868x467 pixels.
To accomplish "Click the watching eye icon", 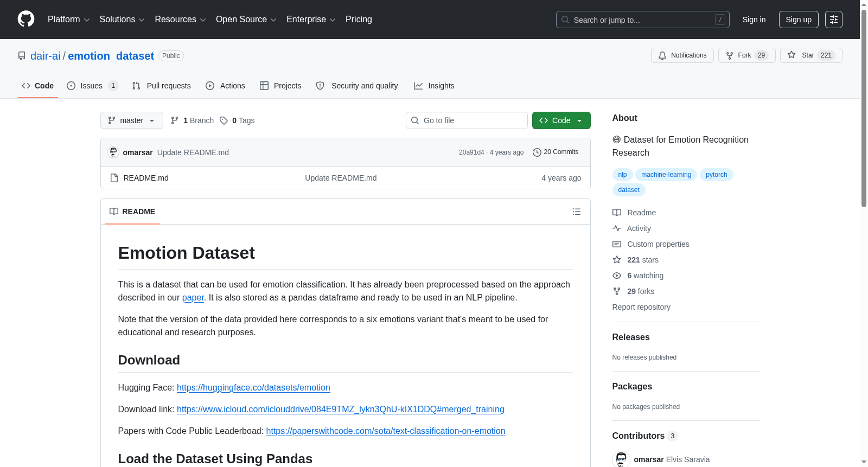I will [617, 276].
